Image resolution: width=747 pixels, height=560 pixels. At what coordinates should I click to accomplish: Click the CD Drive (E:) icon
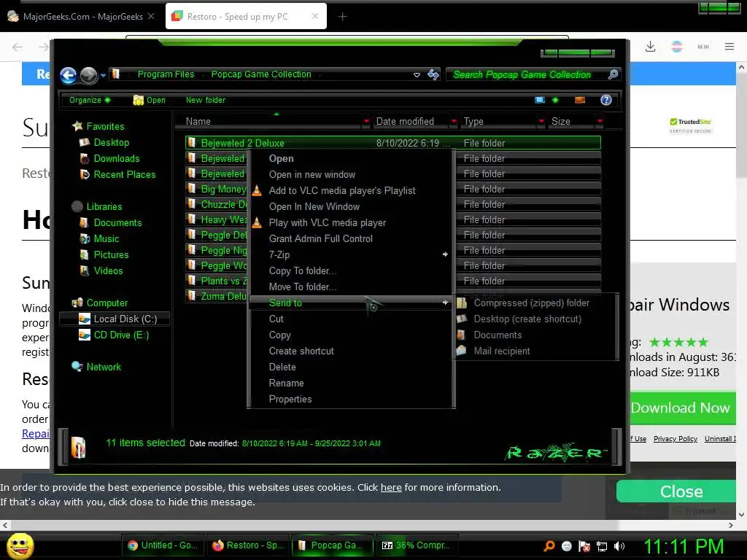coord(85,335)
